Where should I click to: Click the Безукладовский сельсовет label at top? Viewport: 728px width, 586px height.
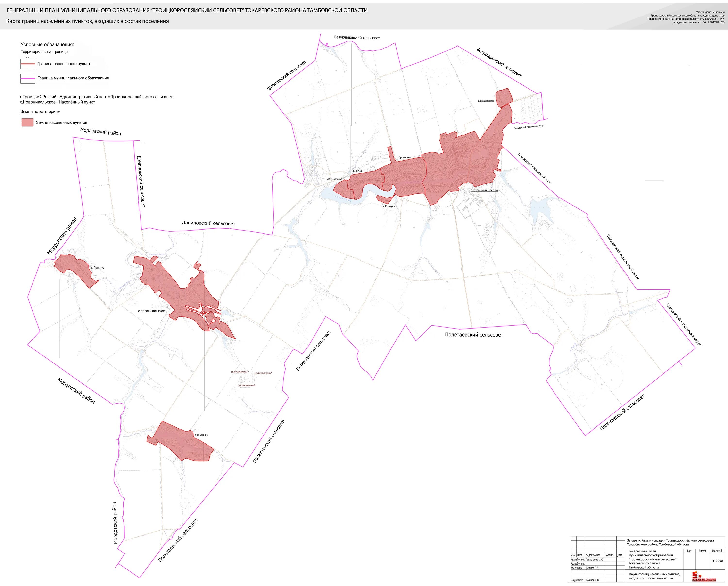click(x=357, y=37)
